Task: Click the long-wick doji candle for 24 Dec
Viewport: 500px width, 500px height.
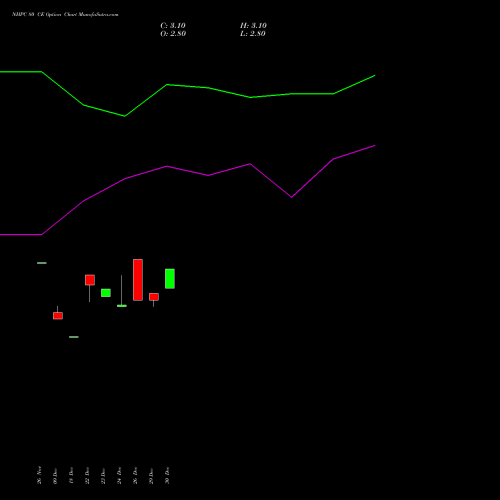Action: point(122,291)
